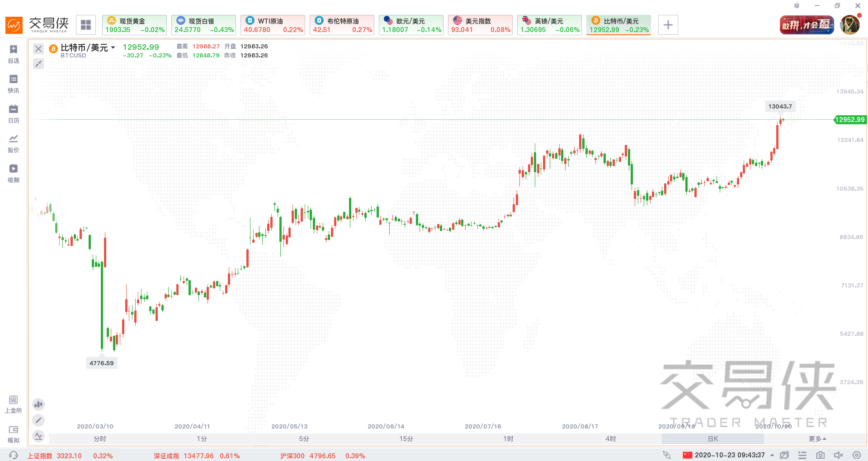Select the 5分 five-minute timeframe

tap(304, 439)
